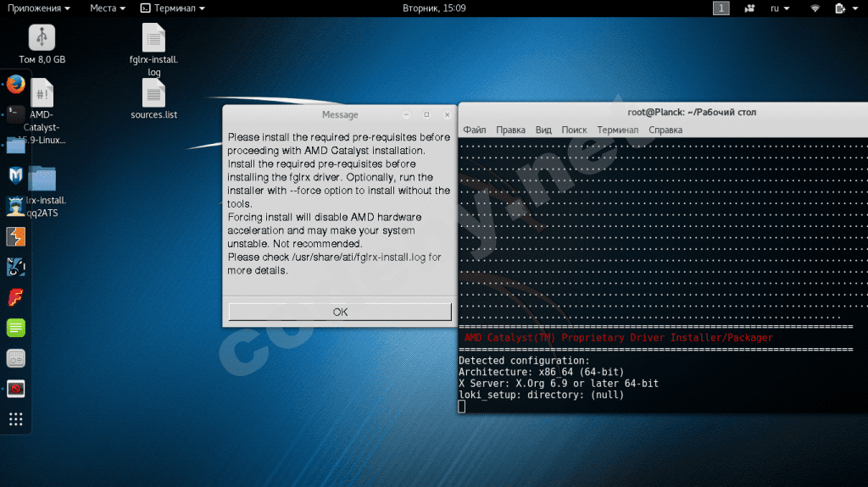Click OK in the Message dialog
The image size is (868, 487).
(340, 312)
